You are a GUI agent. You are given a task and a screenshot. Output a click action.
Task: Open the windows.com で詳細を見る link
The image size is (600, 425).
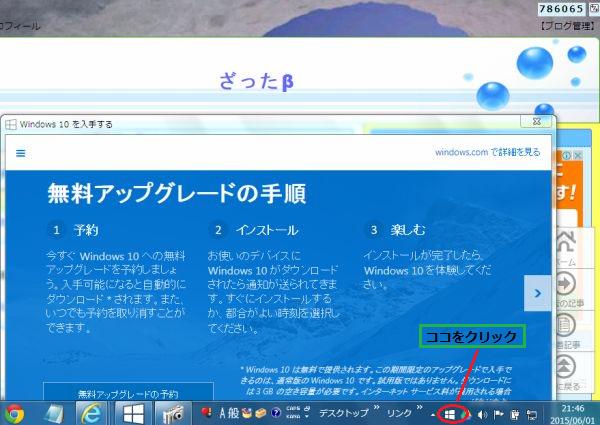(488, 152)
